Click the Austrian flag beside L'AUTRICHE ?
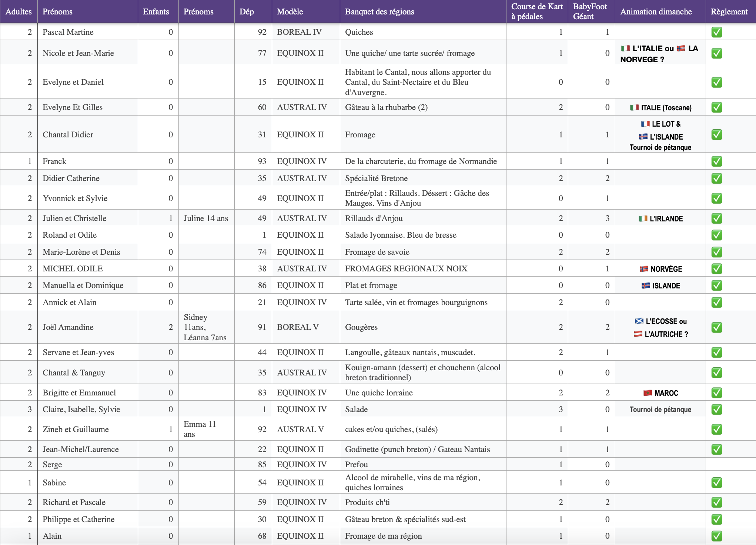The height and width of the screenshot is (545, 756). point(638,334)
